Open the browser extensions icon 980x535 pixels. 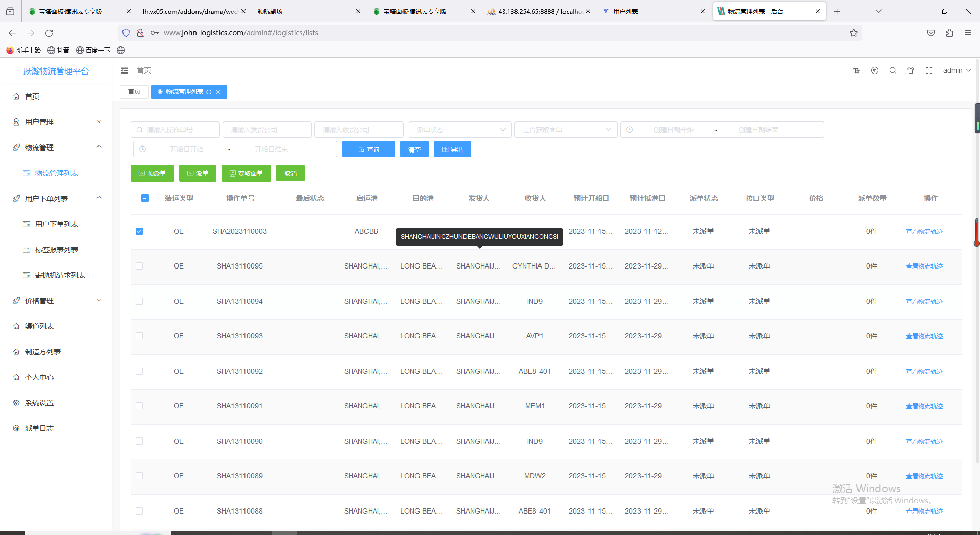pyautogui.click(x=949, y=33)
